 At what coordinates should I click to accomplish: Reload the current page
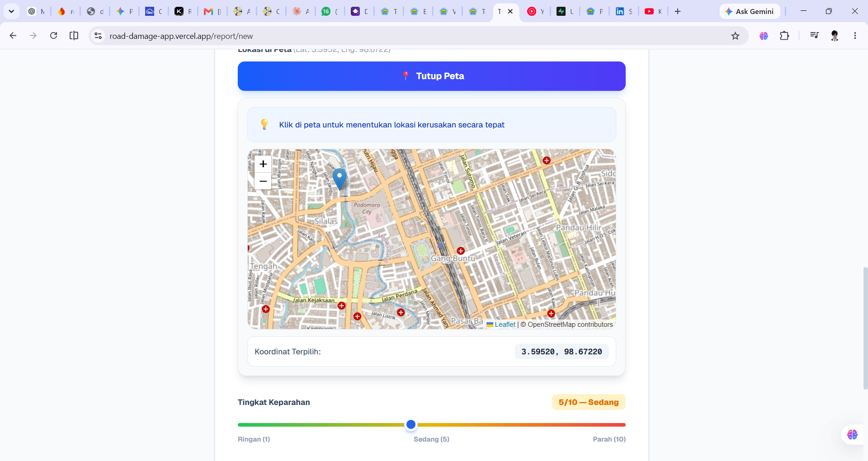53,36
